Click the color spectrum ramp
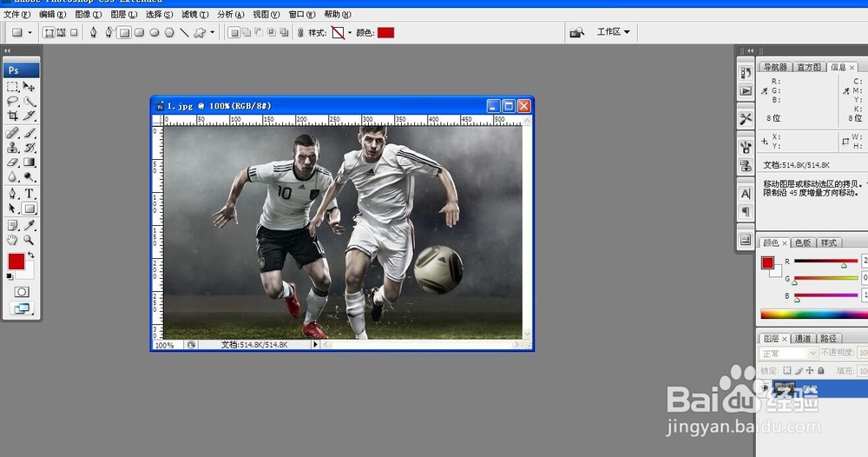The width and height of the screenshot is (868, 457). click(x=814, y=315)
